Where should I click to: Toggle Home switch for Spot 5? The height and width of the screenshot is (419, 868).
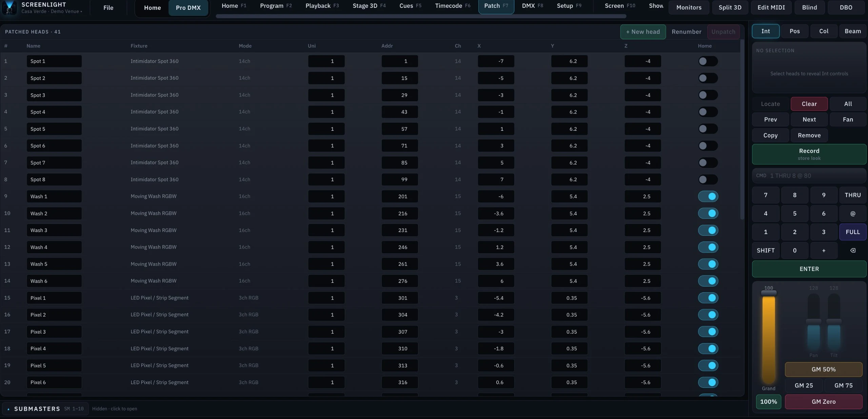coord(708,129)
